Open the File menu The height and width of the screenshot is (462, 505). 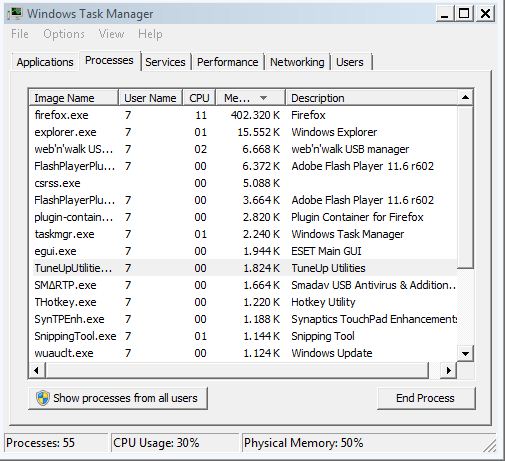tap(20, 34)
